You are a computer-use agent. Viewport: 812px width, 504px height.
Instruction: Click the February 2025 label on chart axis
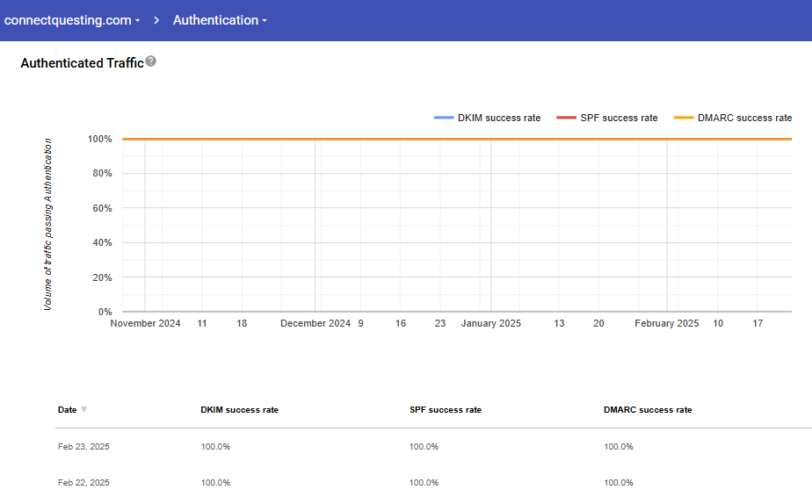tap(667, 323)
